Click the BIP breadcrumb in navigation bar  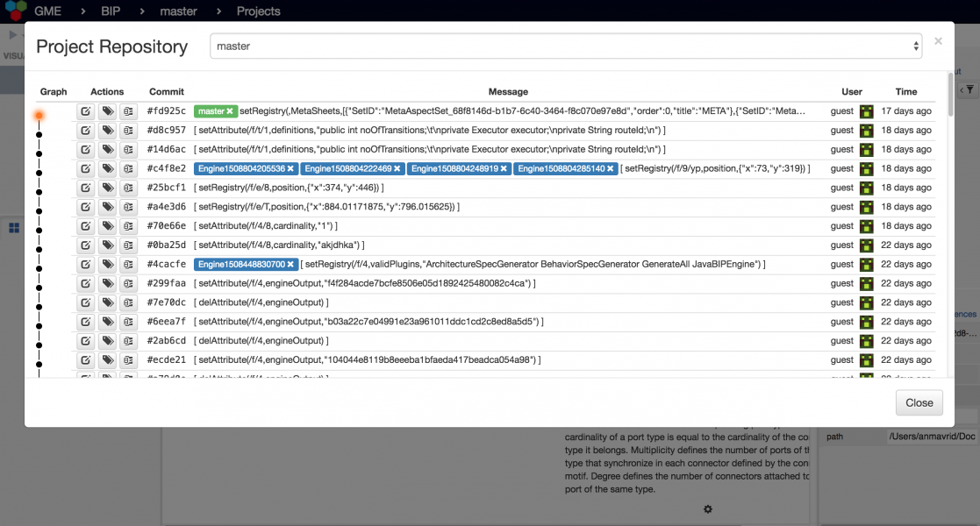(x=111, y=11)
